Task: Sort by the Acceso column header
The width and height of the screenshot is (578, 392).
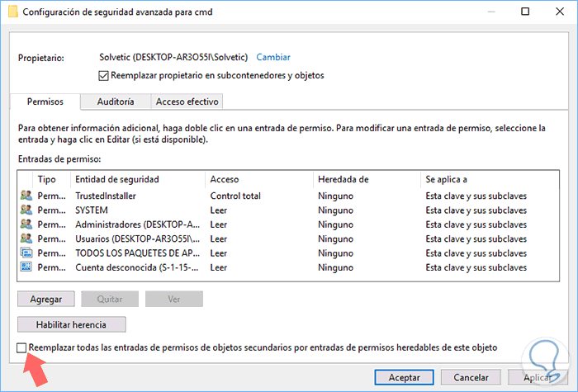Action: pyautogui.click(x=259, y=179)
